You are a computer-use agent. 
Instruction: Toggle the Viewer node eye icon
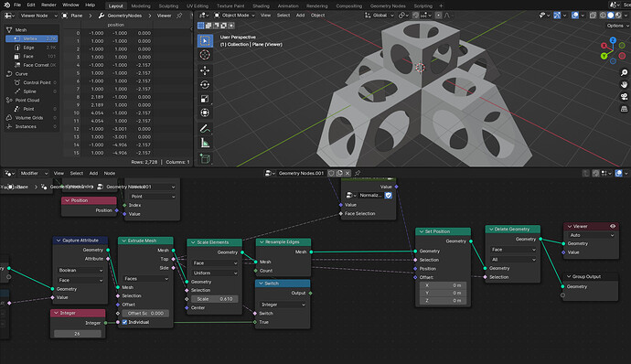pos(613,226)
